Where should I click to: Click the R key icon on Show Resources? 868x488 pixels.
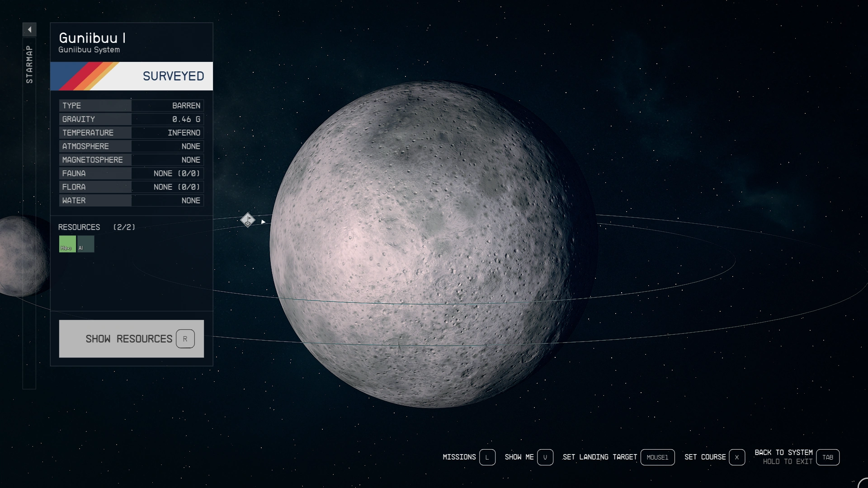click(x=185, y=339)
